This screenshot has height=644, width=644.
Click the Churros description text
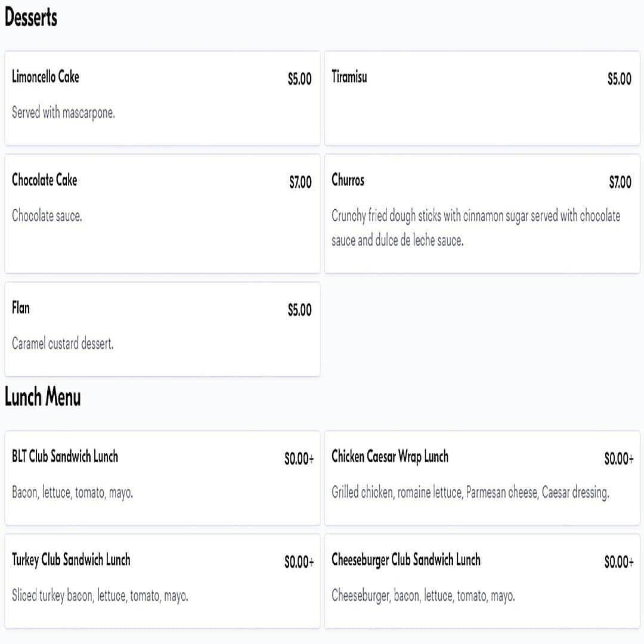point(476,228)
